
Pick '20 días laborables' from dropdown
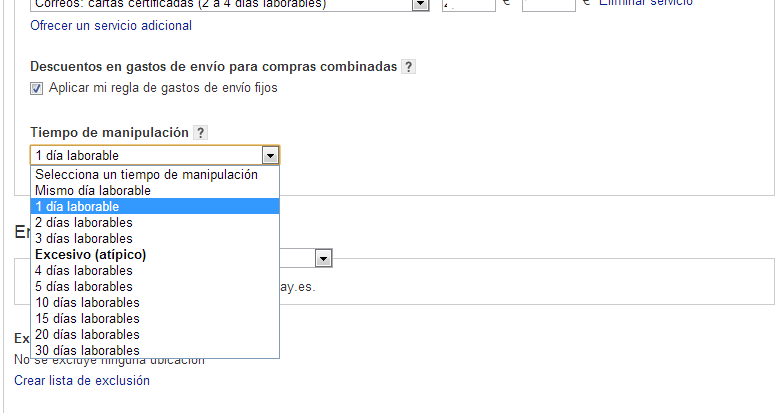click(87, 334)
